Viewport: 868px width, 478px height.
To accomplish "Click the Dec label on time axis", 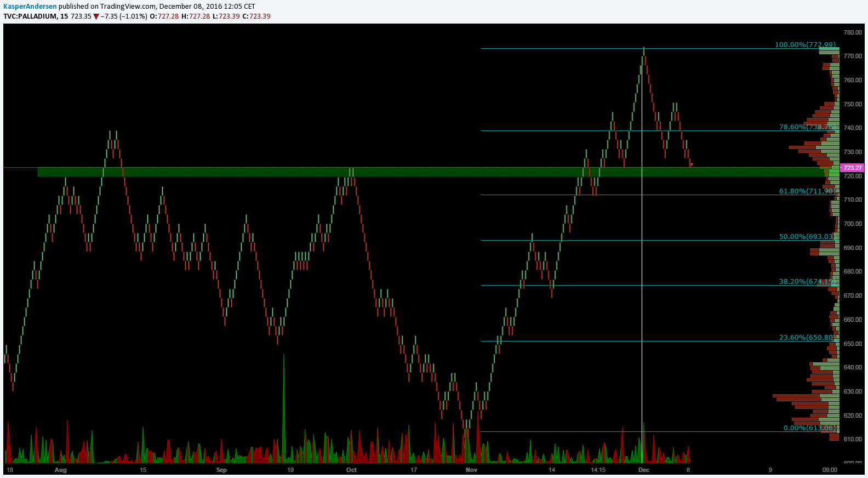I will pos(644,470).
